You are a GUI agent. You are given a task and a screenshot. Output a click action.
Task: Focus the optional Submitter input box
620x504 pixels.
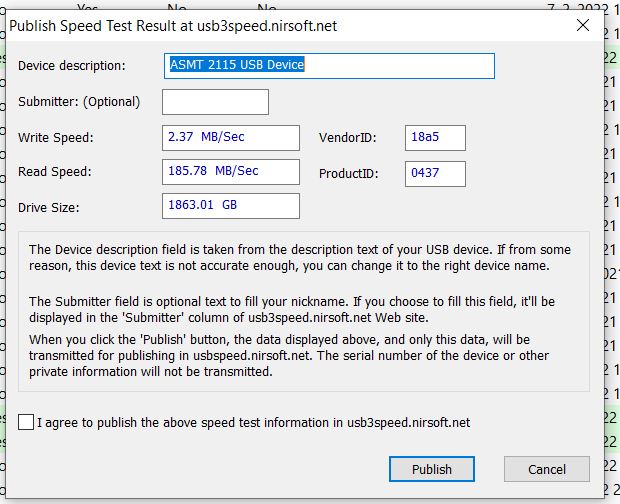(215, 102)
